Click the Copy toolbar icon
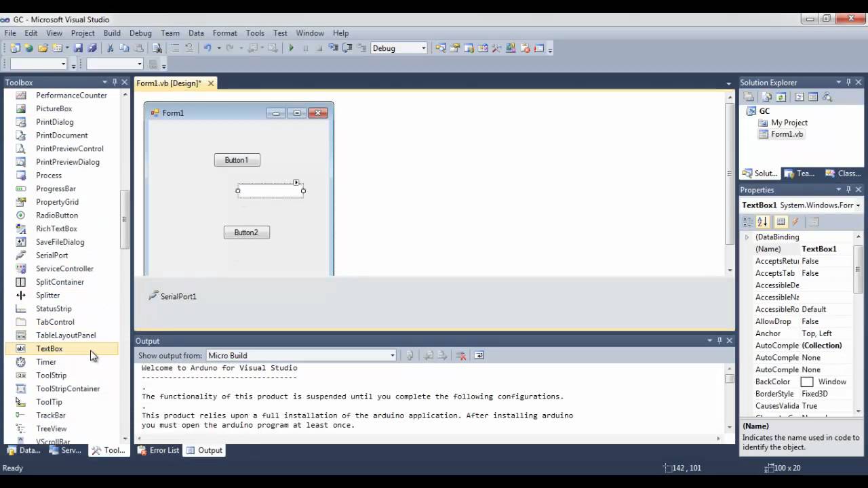The height and width of the screenshot is (488, 868). (x=124, y=48)
